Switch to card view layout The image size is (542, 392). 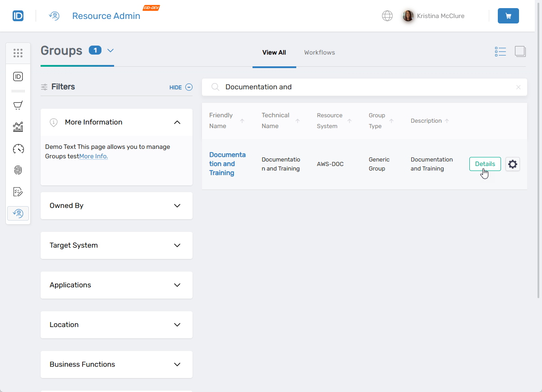[x=520, y=51]
